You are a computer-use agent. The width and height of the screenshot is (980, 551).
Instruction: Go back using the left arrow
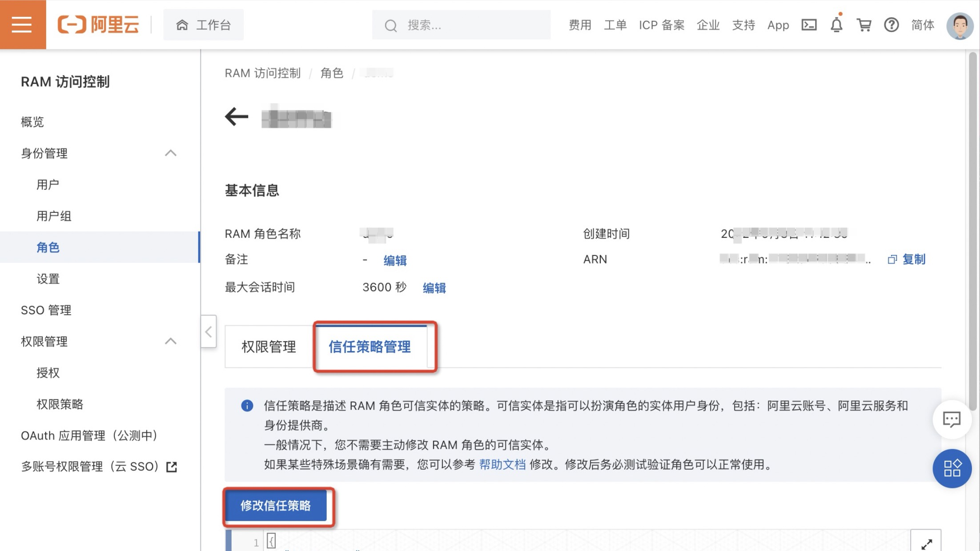tap(236, 117)
